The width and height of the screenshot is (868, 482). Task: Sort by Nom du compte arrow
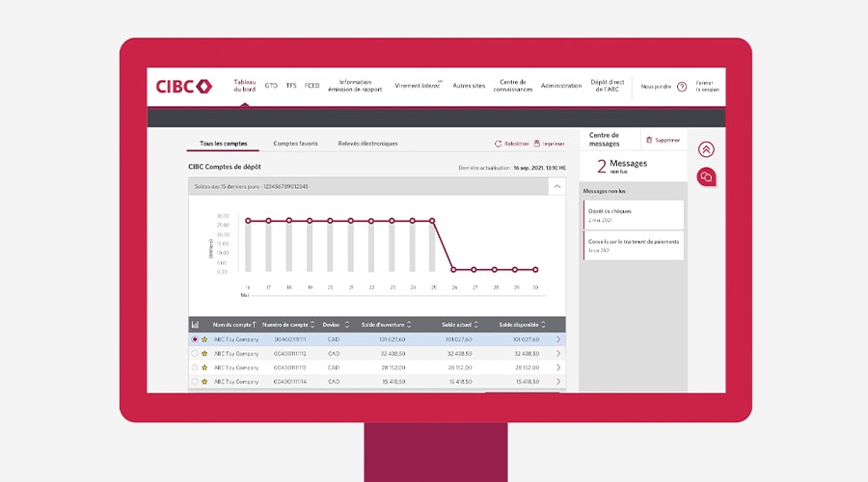254,325
